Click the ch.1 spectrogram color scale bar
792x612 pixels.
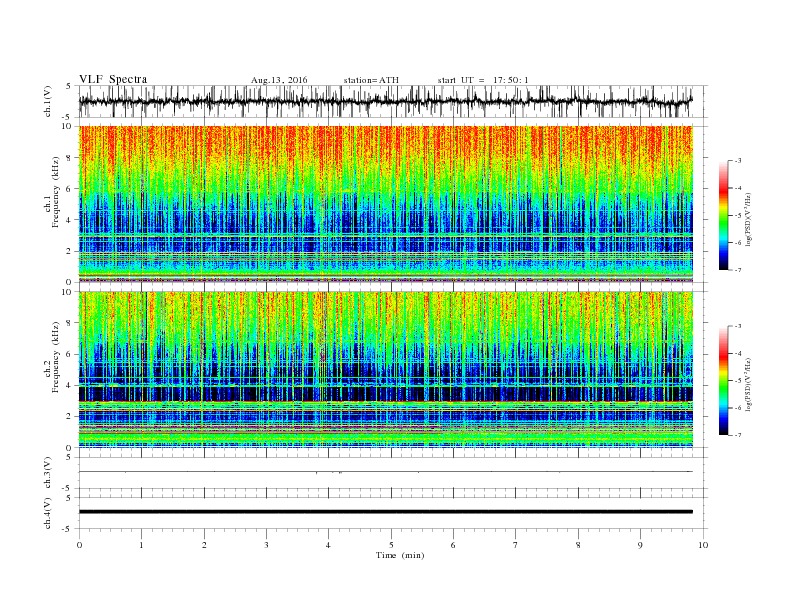(723, 216)
